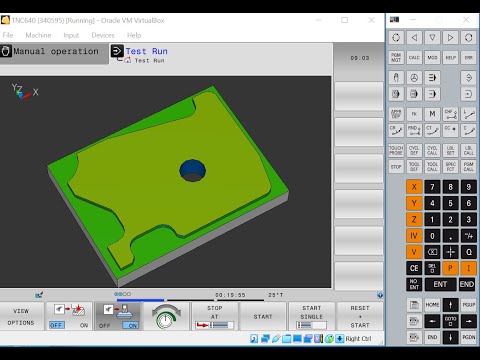The image size is (480, 360).
Task: Click the STOP AT softkey
Action: (214, 316)
